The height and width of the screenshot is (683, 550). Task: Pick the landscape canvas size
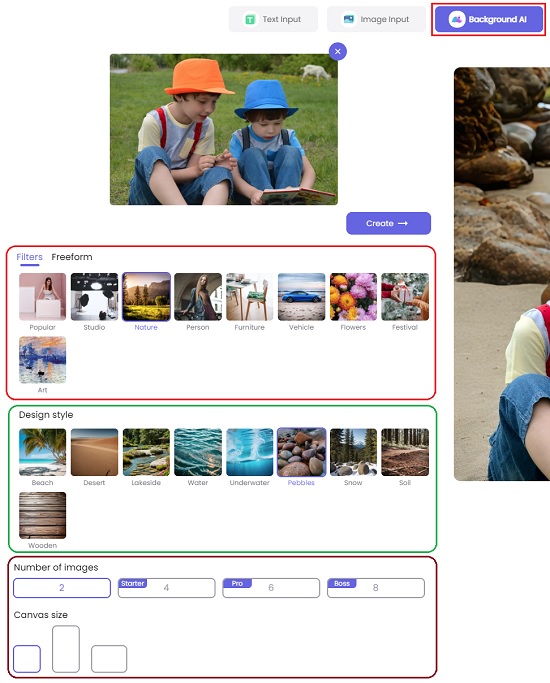[109, 659]
